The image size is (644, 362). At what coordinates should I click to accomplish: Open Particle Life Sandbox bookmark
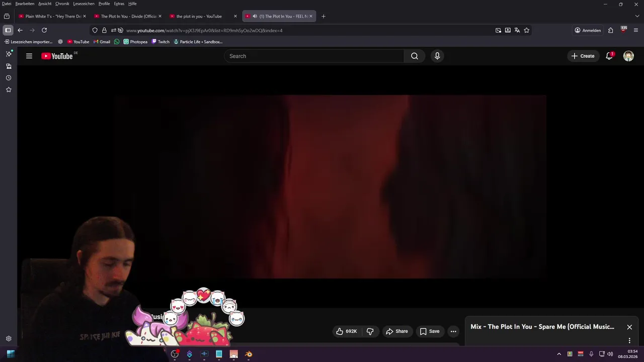pyautogui.click(x=198, y=42)
